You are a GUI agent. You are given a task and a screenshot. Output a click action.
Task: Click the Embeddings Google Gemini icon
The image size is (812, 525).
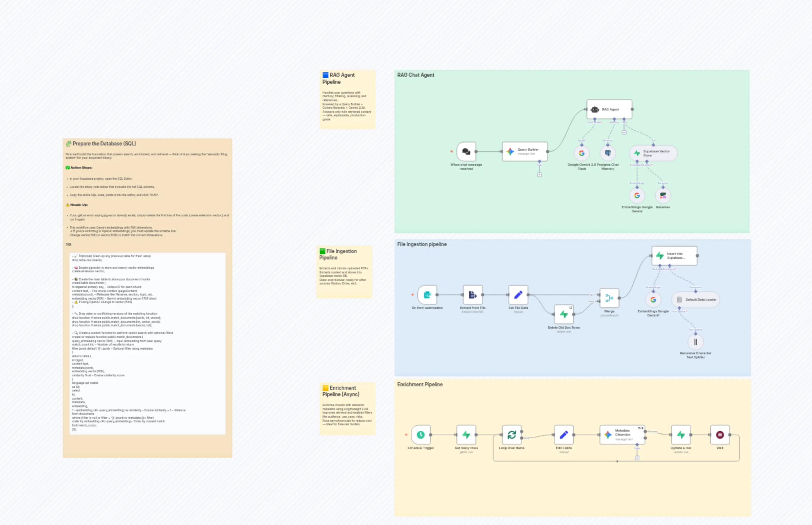tap(637, 195)
